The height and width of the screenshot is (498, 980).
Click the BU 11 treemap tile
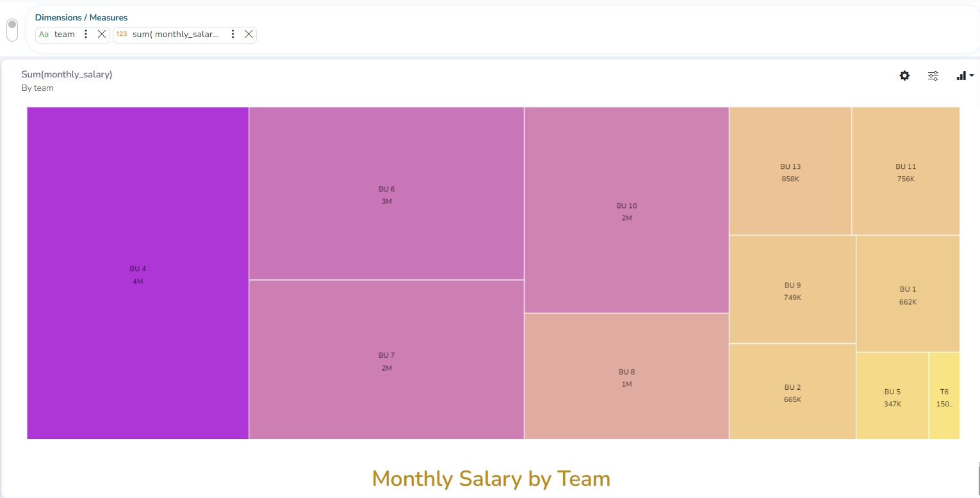(906, 171)
